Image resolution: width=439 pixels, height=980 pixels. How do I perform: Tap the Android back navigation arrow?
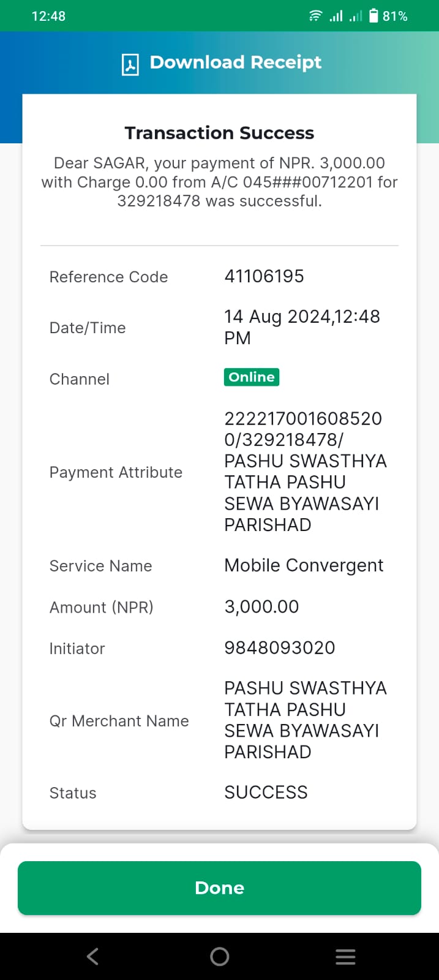(x=93, y=957)
